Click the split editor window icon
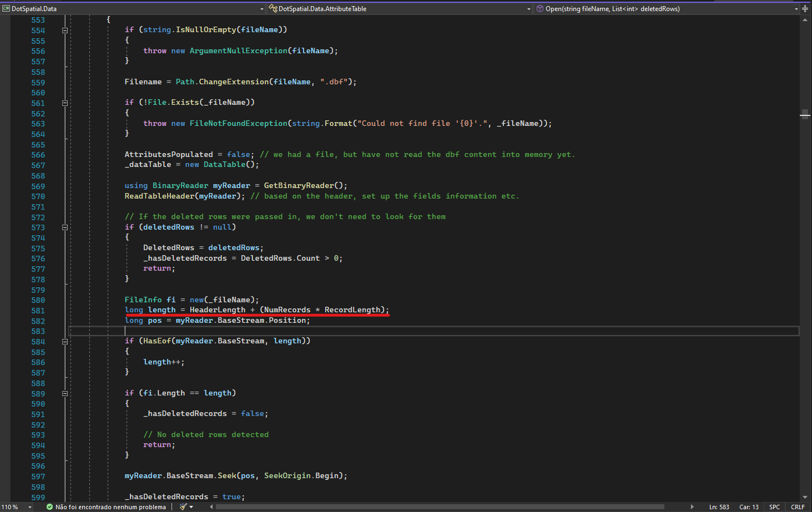812x512 pixels. (805, 8)
